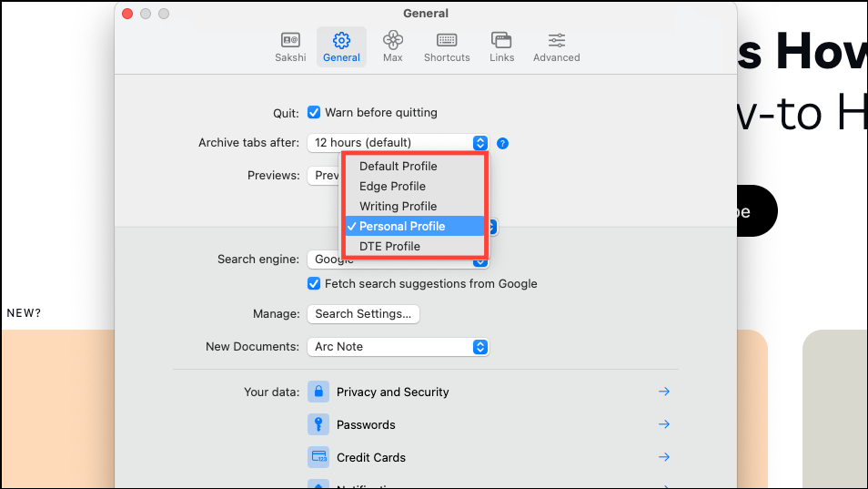Toggle the Warn before quitting checkbox
The width and height of the screenshot is (868, 489).
click(x=314, y=112)
